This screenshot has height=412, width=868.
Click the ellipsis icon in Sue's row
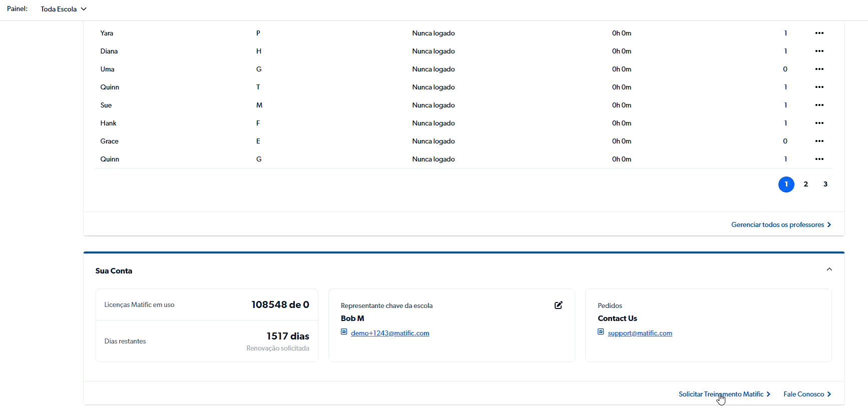point(819,105)
